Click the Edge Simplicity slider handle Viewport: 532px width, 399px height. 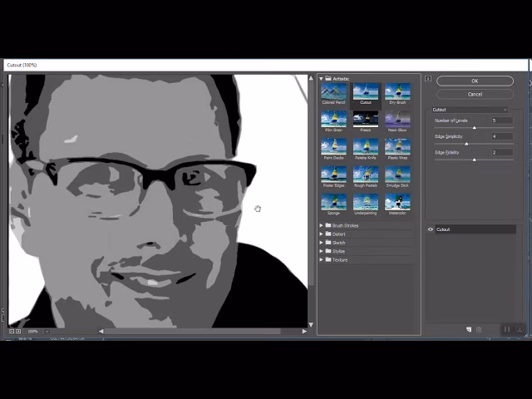[466, 144]
